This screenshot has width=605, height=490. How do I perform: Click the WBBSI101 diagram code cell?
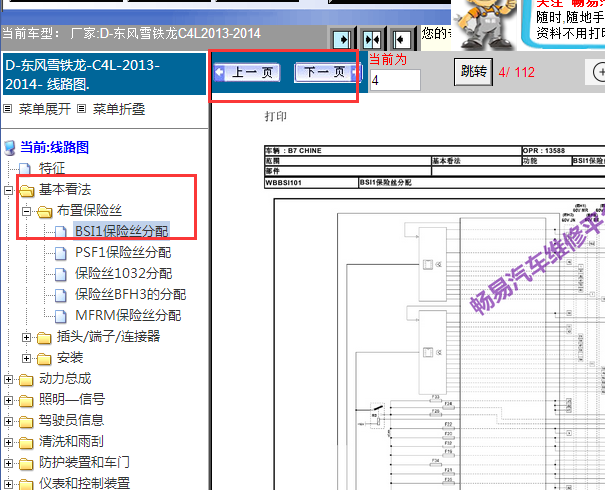point(311,182)
